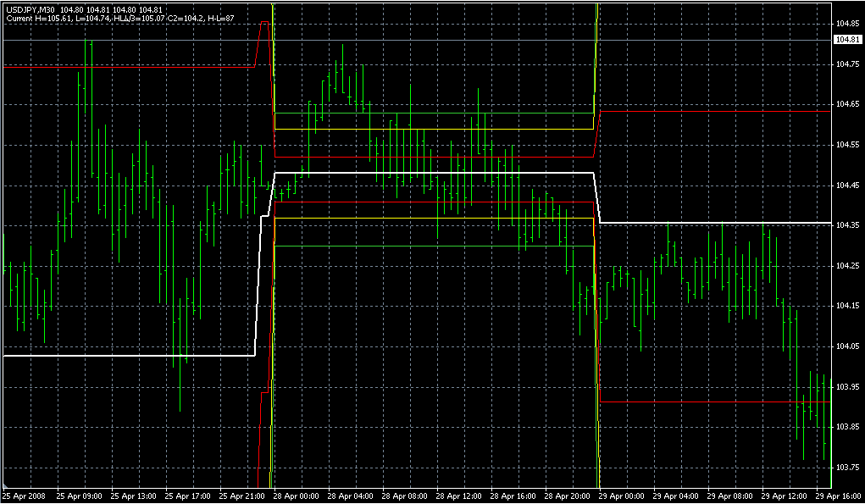Click the 103.95 price scale label

coord(847,387)
